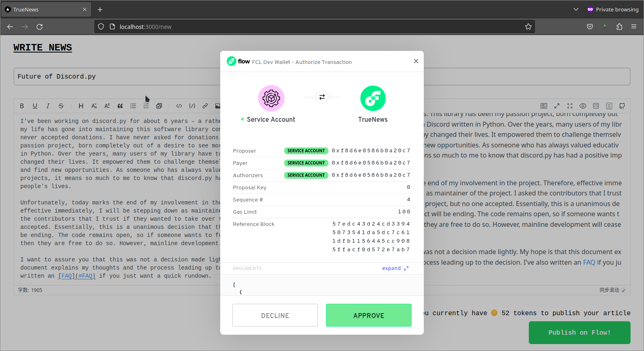Viewport: 644px width, 351px height.
Task: Click Publish on Flow! button
Action: pyautogui.click(x=580, y=333)
